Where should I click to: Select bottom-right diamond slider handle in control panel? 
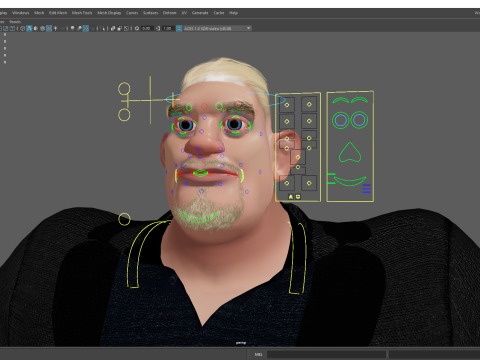[x=309, y=183]
